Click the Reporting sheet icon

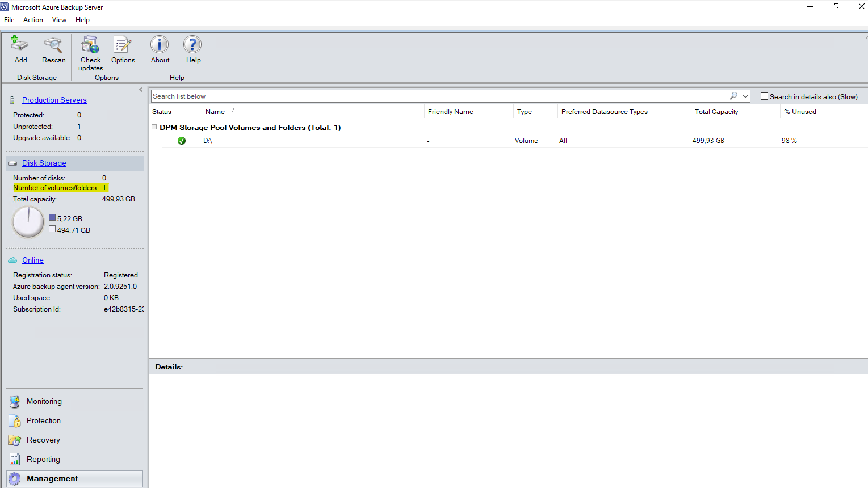(x=15, y=460)
